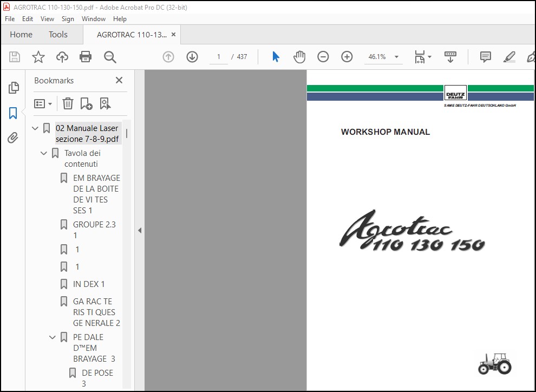This screenshot has height=392, width=536.
Task: Select the DE POSE 3 bookmark
Action: point(97,378)
